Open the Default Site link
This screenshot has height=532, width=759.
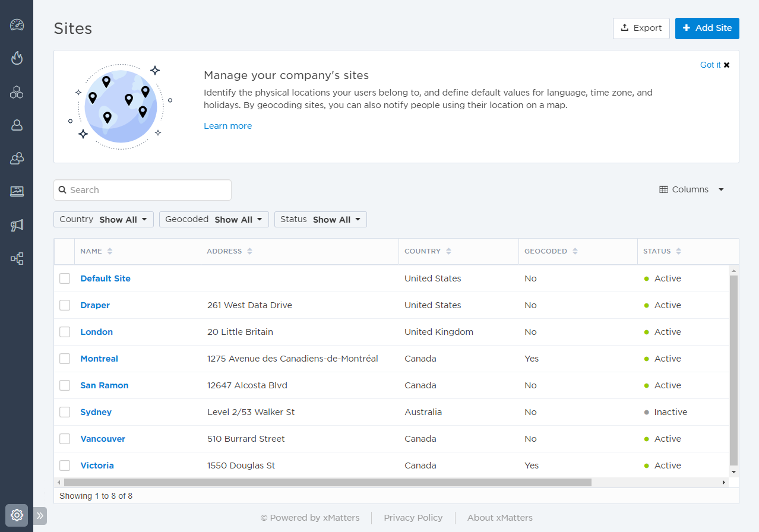(x=106, y=278)
